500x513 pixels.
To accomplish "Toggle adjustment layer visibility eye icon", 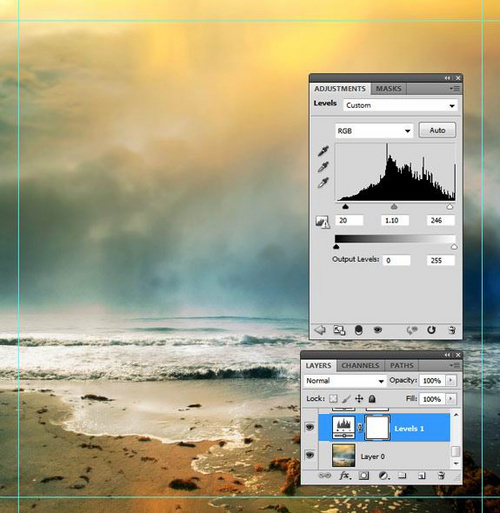I will pos(378,330).
